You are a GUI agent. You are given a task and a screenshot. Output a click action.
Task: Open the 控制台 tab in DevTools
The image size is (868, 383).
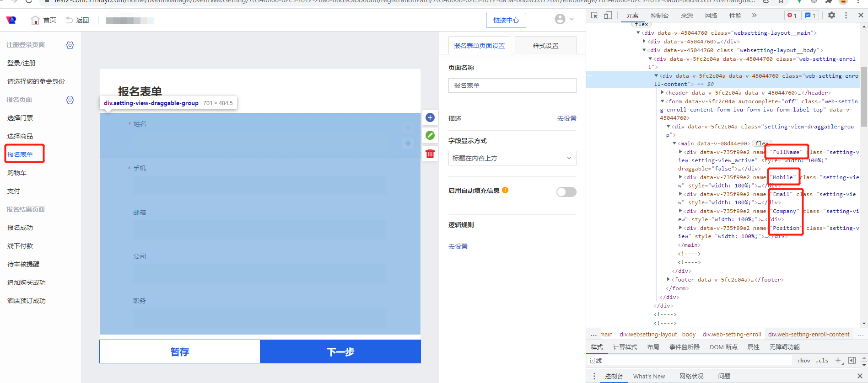pos(659,16)
